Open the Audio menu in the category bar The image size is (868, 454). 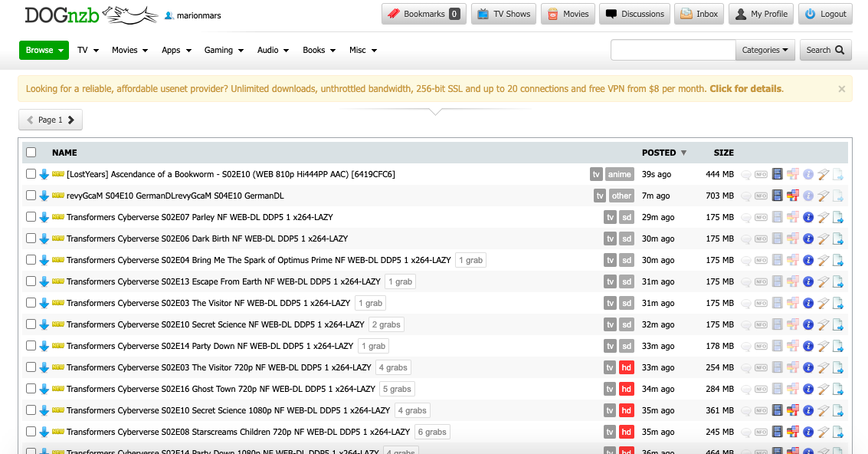[x=273, y=50]
